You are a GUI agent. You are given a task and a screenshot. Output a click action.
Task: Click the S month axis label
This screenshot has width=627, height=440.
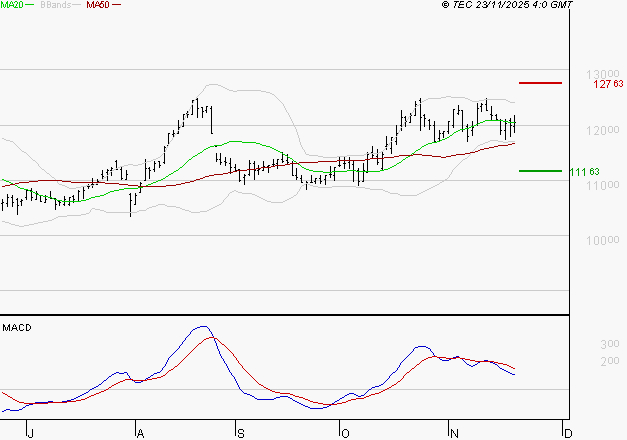coord(240,434)
